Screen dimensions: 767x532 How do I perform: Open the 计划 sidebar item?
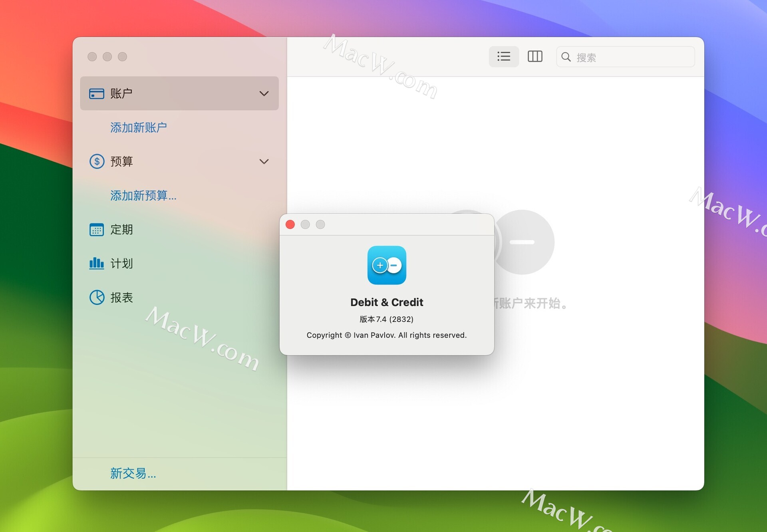tap(179, 264)
